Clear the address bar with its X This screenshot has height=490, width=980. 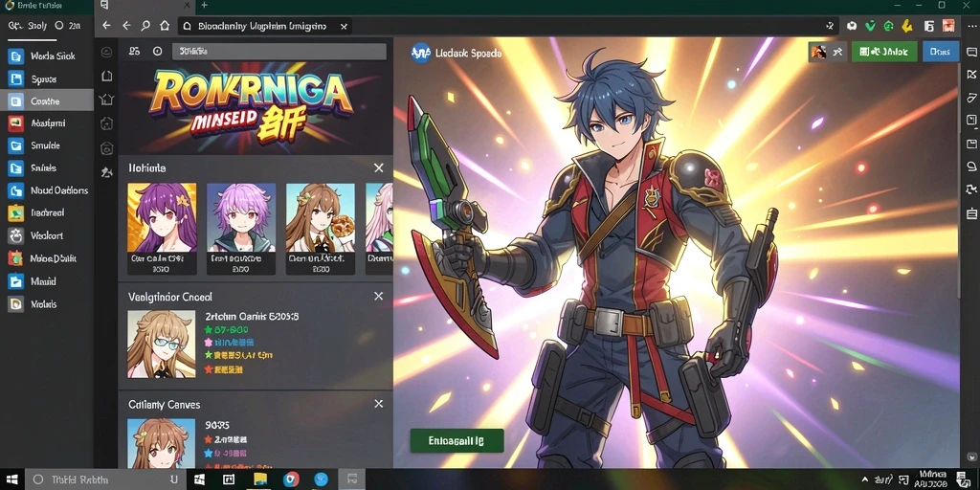coord(344,26)
